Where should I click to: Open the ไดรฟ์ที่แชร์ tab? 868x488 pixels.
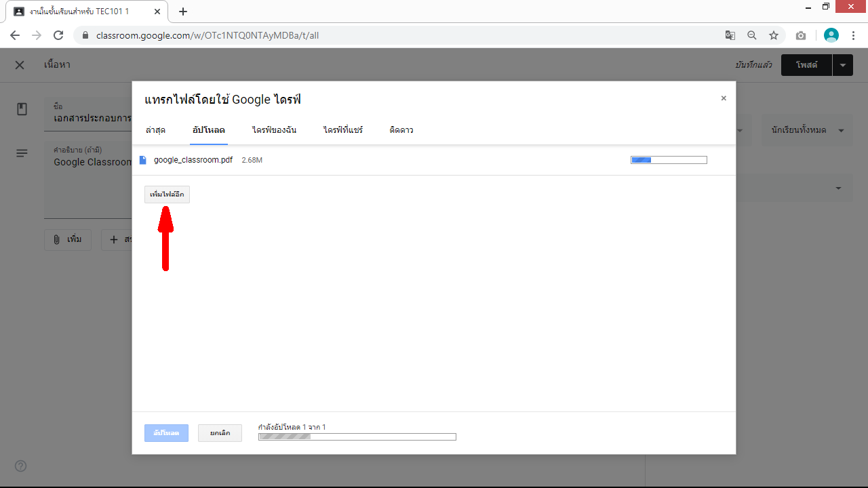343,129
